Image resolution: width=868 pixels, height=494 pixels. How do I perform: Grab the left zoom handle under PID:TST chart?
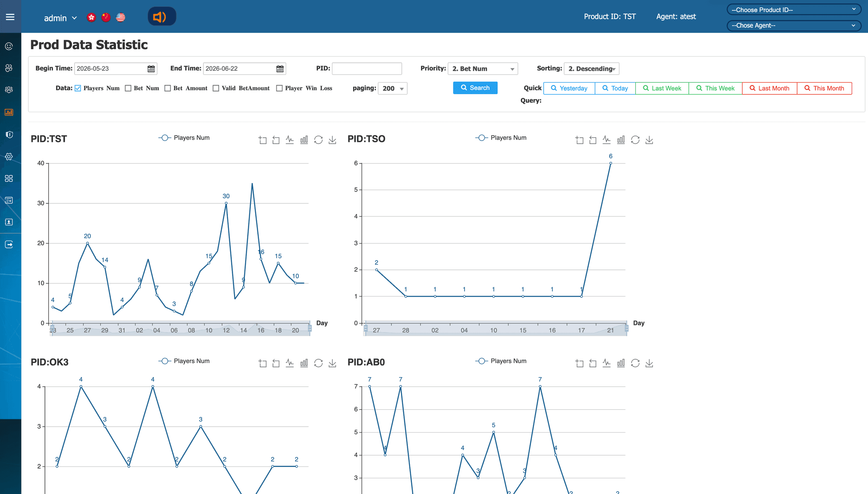(x=52, y=328)
